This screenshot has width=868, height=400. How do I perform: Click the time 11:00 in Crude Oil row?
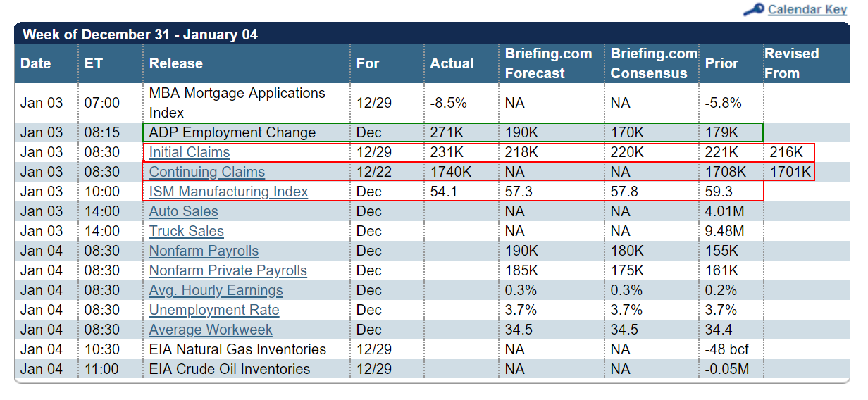(x=102, y=369)
